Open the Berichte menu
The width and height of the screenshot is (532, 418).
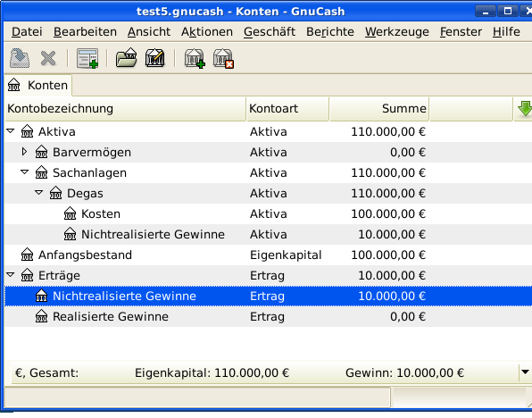[x=330, y=31]
